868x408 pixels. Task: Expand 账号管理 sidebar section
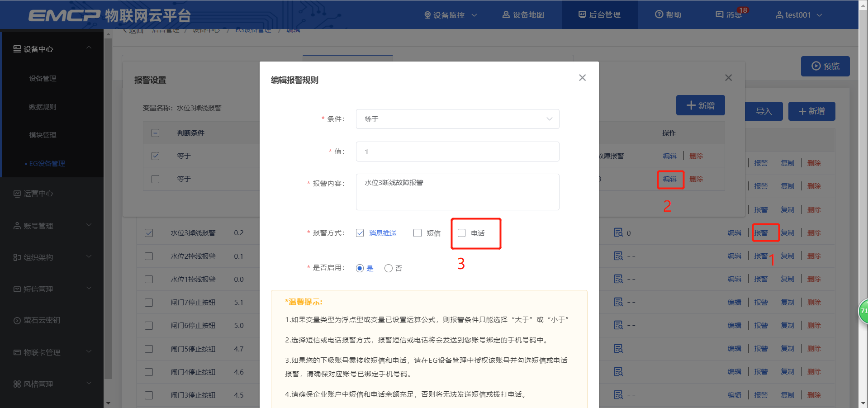pyautogui.click(x=52, y=226)
